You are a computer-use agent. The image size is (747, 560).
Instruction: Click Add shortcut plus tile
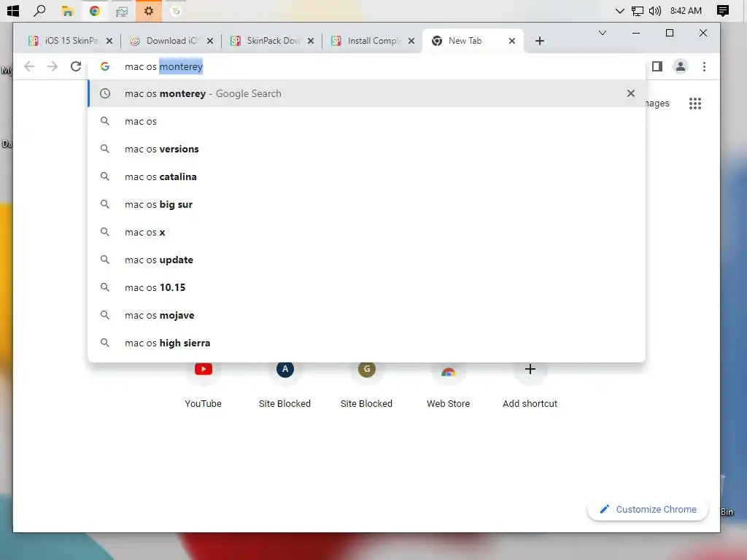tap(530, 385)
